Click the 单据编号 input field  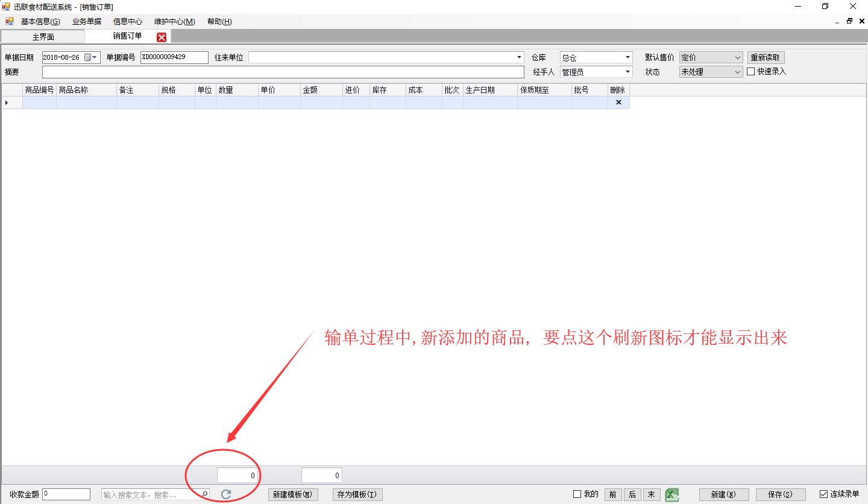point(174,57)
